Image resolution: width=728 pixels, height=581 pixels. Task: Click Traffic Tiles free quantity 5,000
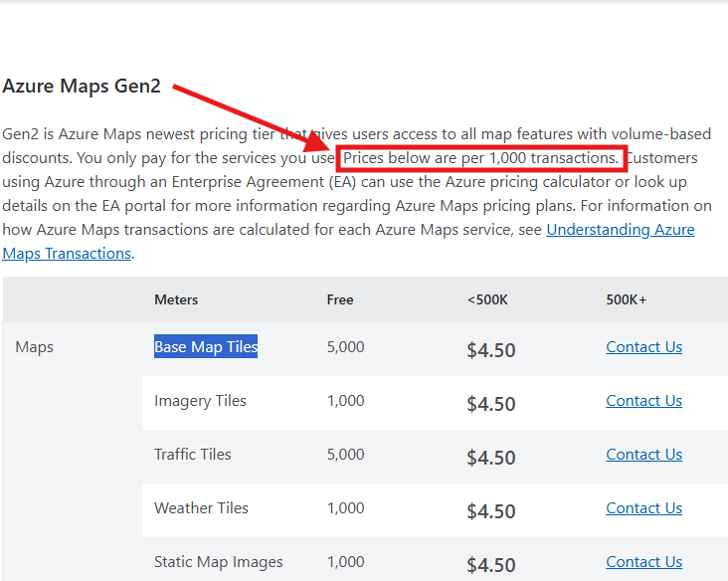(345, 455)
